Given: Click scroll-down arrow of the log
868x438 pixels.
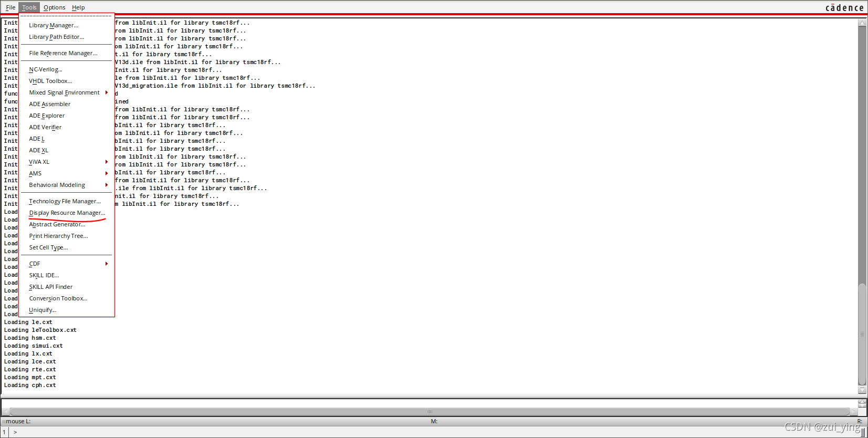Looking at the screenshot, I should pos(862,390).
